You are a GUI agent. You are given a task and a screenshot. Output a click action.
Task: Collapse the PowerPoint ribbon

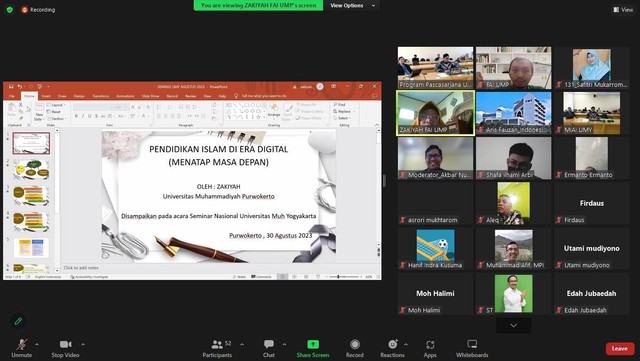click(377, 125)
